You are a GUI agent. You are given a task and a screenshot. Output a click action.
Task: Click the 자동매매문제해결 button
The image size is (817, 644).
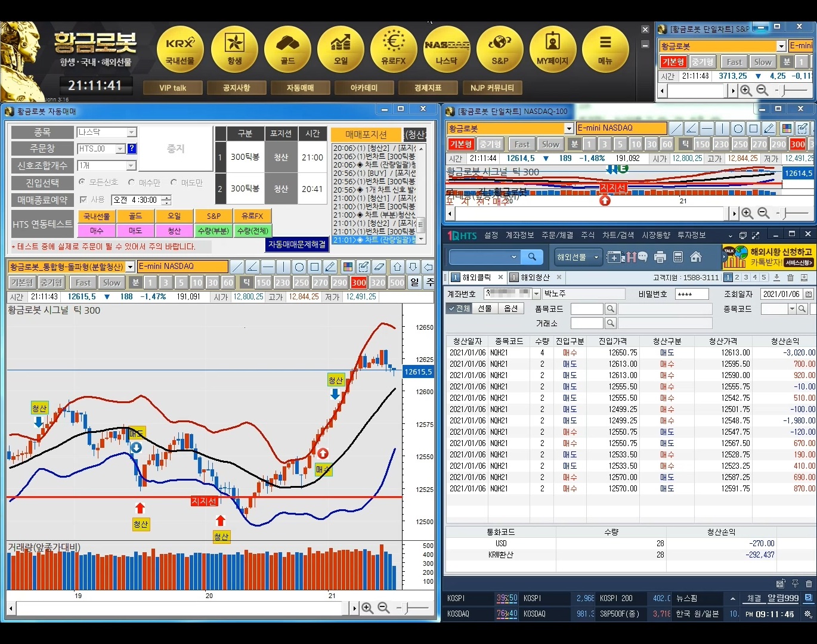click(x=297, y=244)
